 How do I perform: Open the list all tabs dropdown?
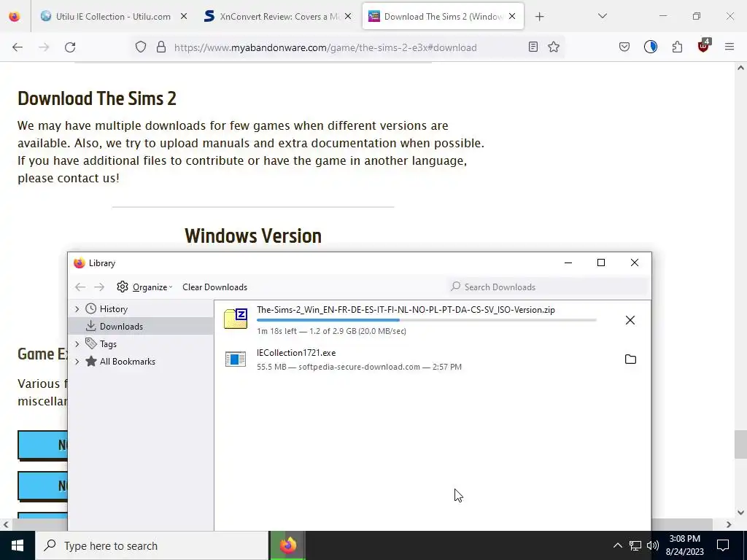tap(602, 16)
